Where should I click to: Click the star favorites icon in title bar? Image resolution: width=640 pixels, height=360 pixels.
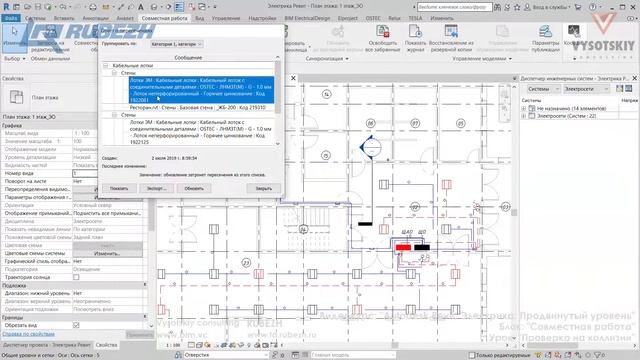(517, 7)
